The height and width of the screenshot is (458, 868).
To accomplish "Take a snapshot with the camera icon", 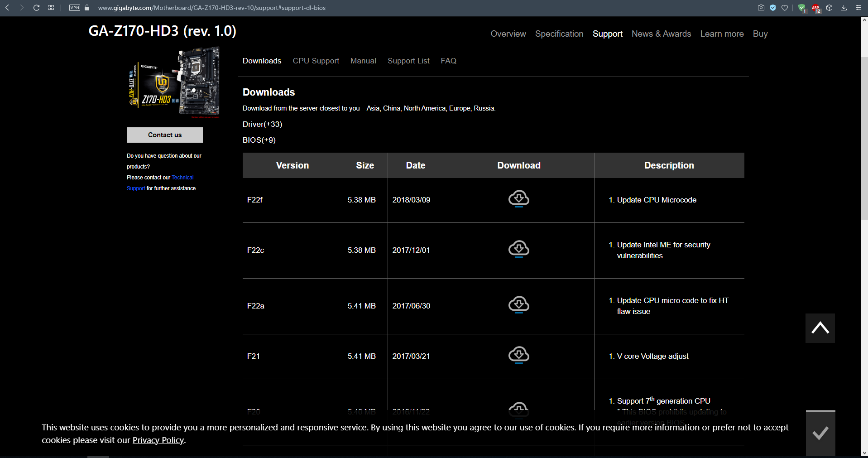I will tap(761, 8).
